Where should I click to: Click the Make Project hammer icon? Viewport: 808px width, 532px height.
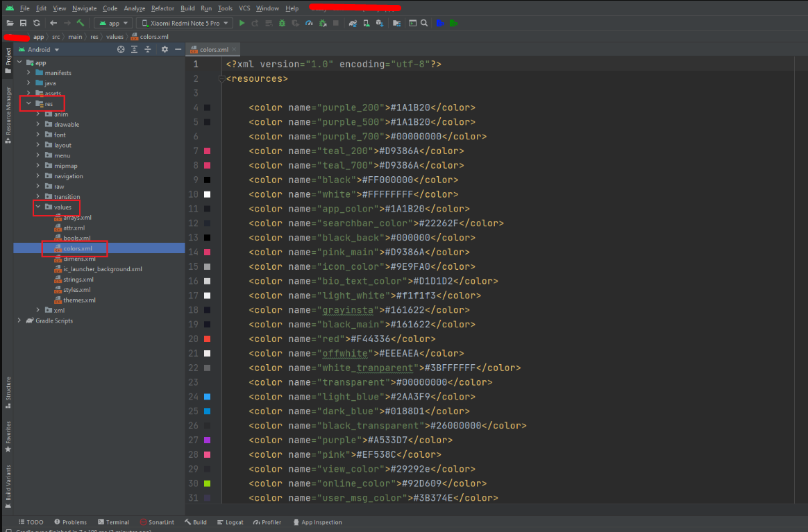pyautogui.click(x=81, y=23)
